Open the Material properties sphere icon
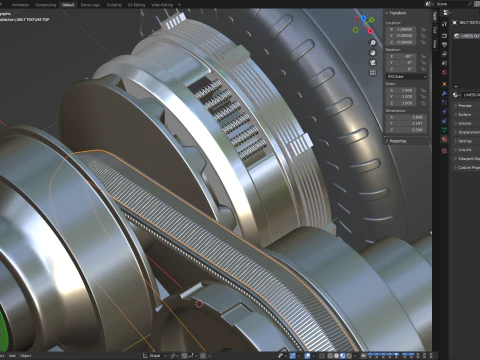Image resolution: width=480 pixels, height=360 pixels. (x=444, y=139)
